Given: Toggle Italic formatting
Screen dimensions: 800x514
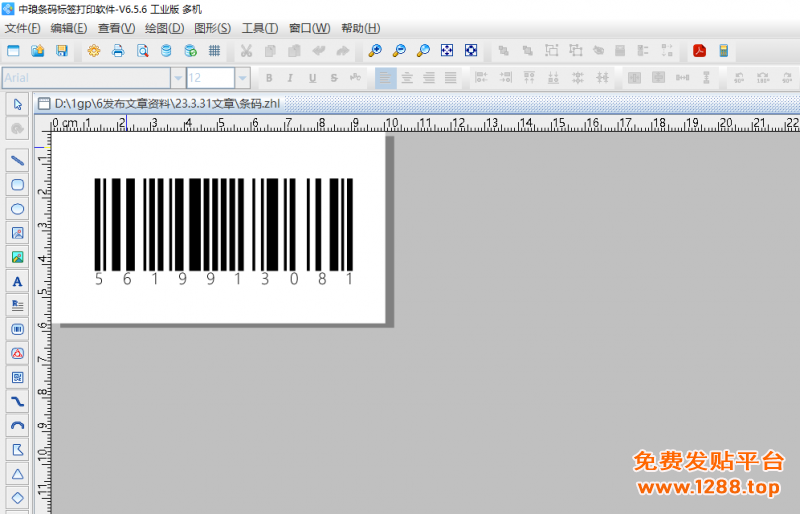Looking at the screenshot, I should pos(290,78).
